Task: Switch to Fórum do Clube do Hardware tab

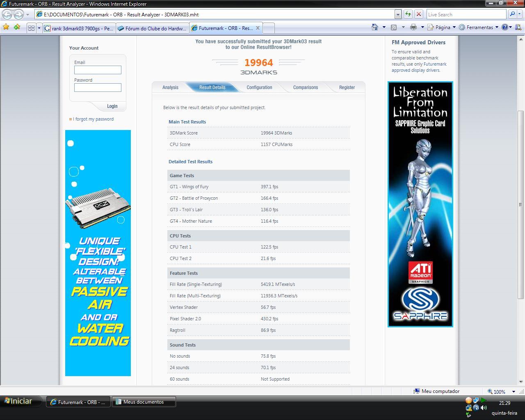Action: point(152,28)
